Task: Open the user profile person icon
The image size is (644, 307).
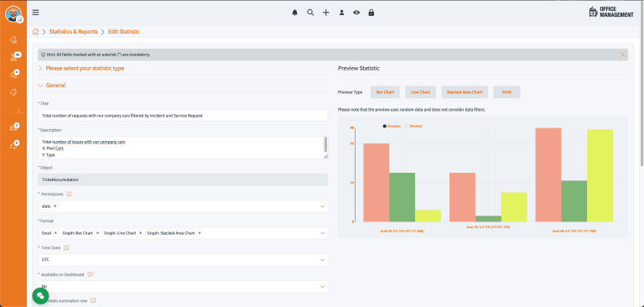Action: pyautogui.click(x=341, y=13)
